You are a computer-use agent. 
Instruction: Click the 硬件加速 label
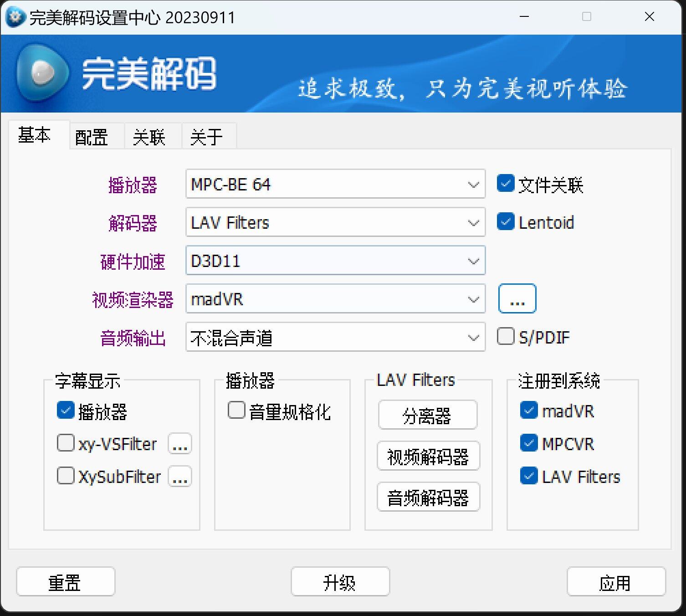tap(133, 262)
